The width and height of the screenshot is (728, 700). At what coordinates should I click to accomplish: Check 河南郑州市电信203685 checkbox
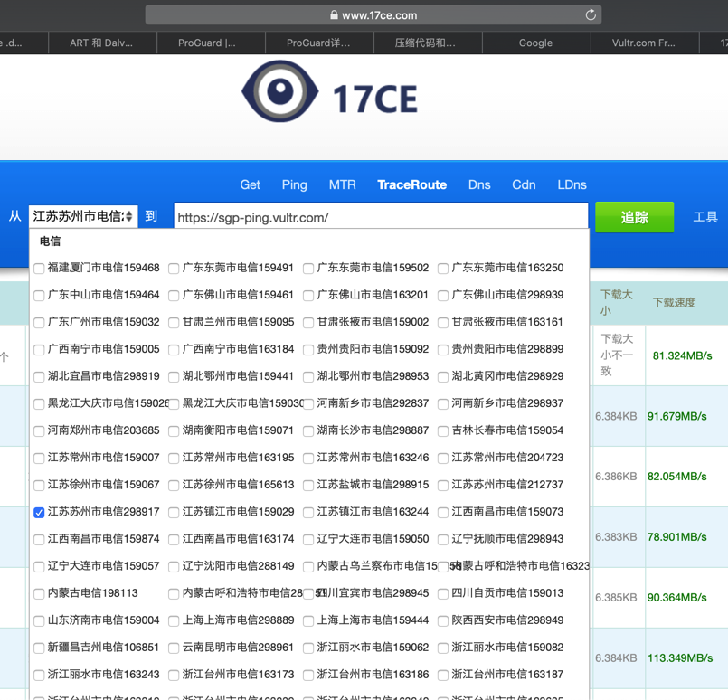point(39,430)
